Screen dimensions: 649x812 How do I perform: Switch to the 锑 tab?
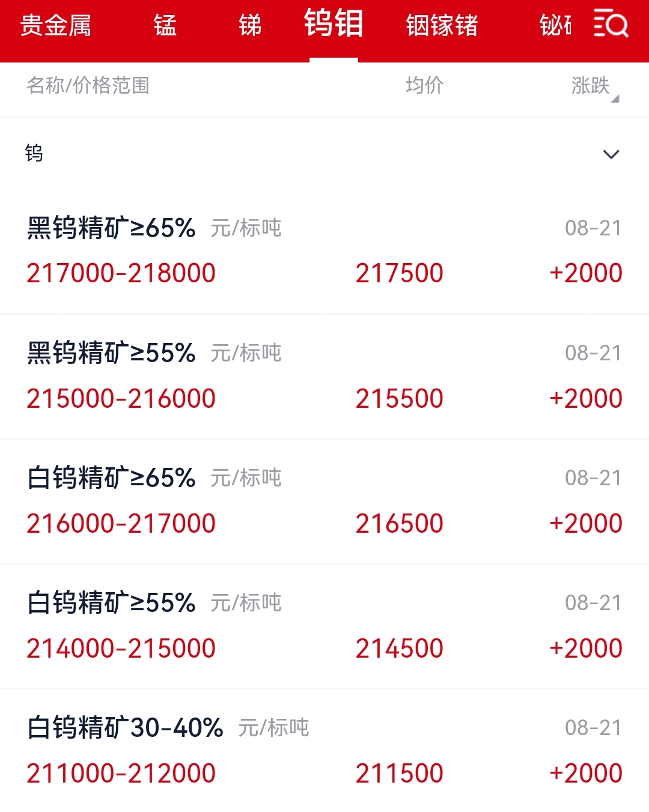click(250, 25)
